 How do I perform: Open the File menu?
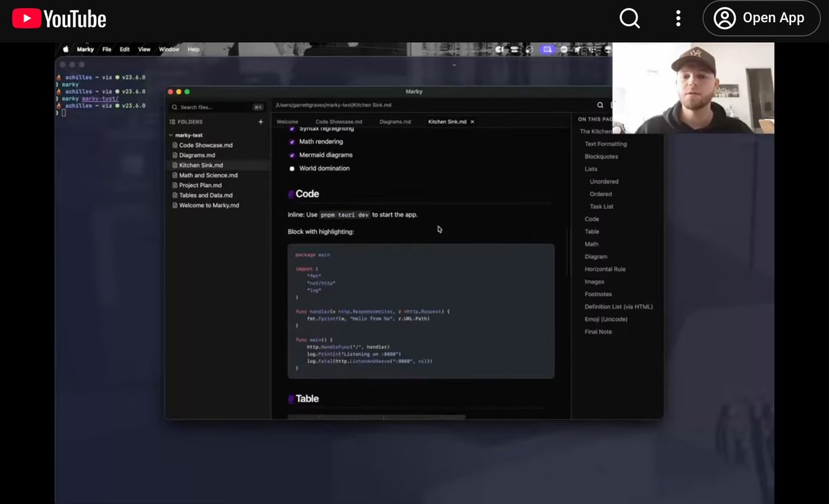coord(106,49)
